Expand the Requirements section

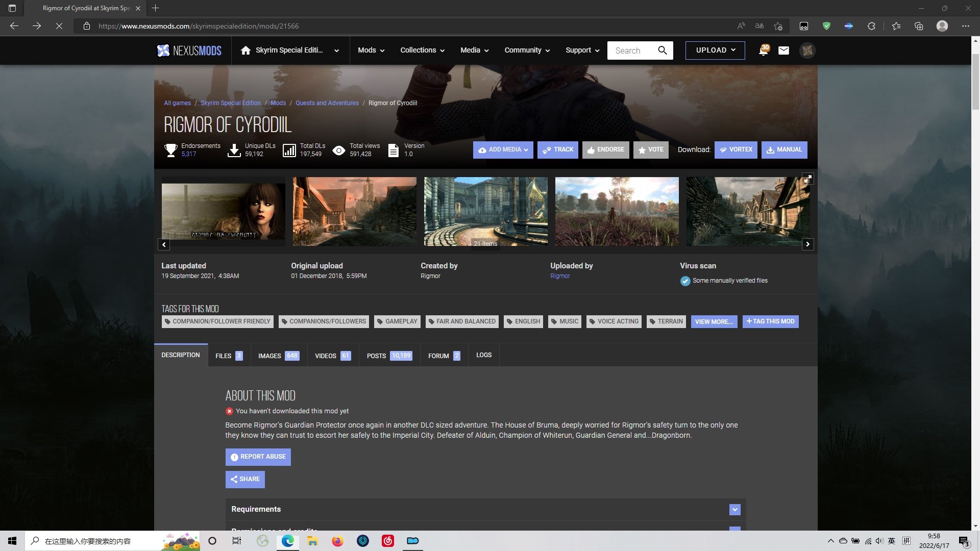pyautogui.click(x=734, y=509)
